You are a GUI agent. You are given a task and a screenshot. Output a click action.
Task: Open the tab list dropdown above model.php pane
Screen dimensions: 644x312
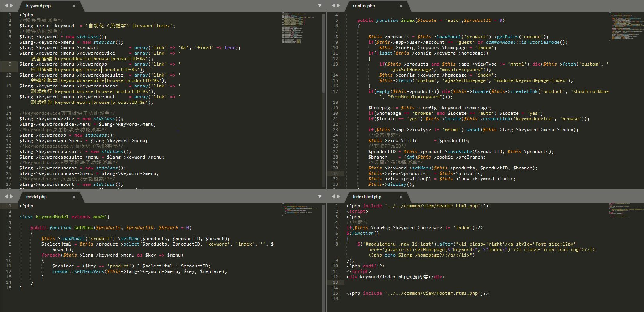pos(320,196)
